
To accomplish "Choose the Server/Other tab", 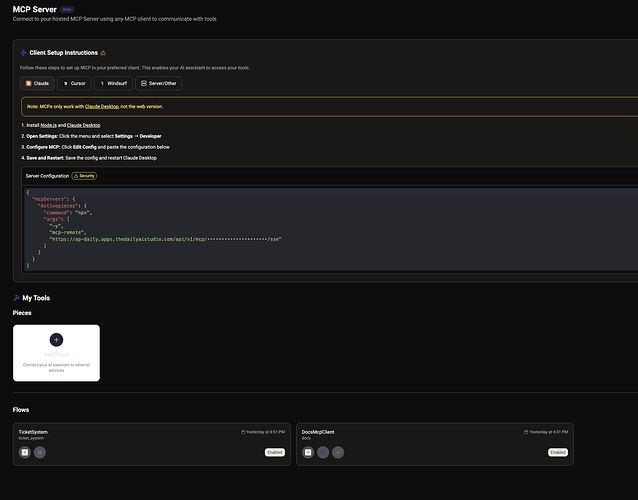I will [x=158, y=83].
